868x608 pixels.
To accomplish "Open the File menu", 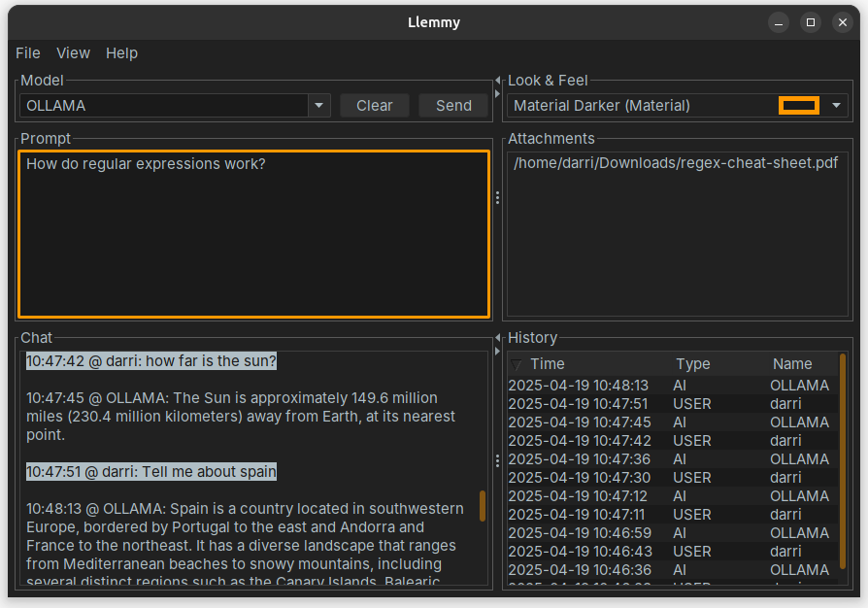I will pyautogui.click(x=28, y=53).
